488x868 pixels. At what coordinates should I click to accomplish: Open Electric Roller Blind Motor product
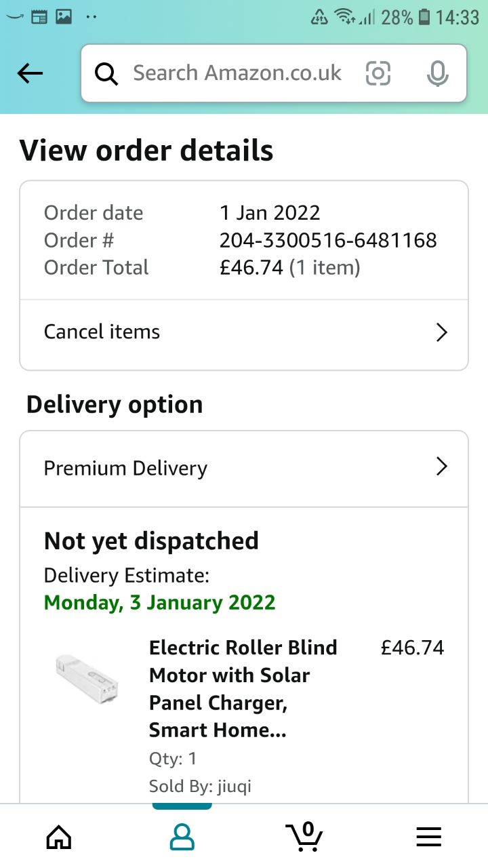tap(243, 688)
